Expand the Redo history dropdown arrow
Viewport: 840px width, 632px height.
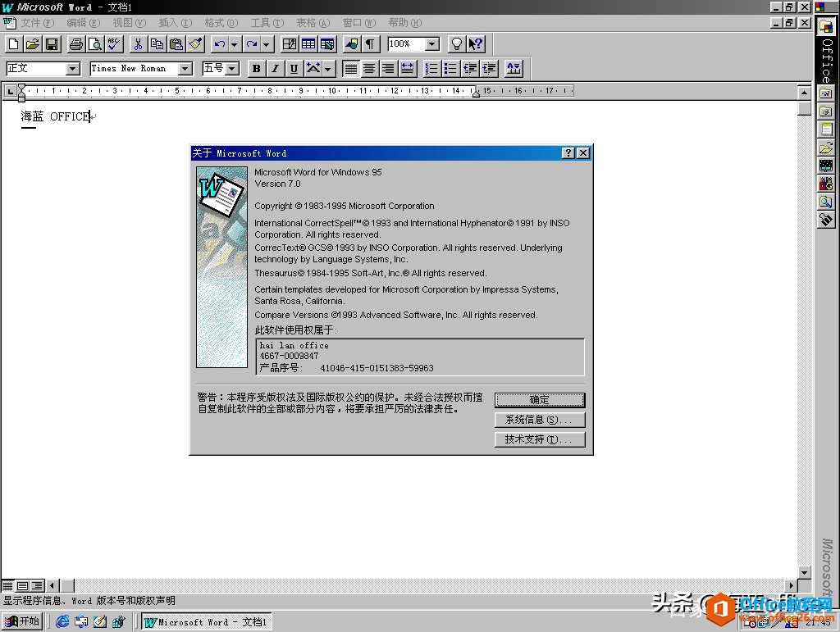pos(267,44)
